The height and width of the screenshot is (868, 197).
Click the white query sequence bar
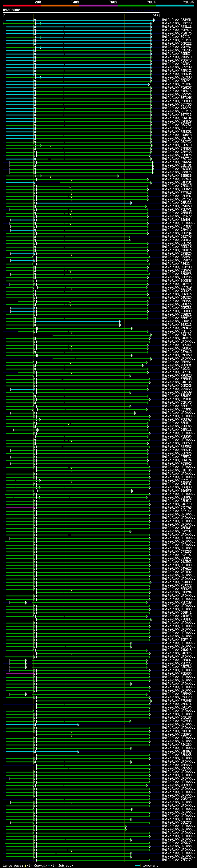[x=81, y=12]
